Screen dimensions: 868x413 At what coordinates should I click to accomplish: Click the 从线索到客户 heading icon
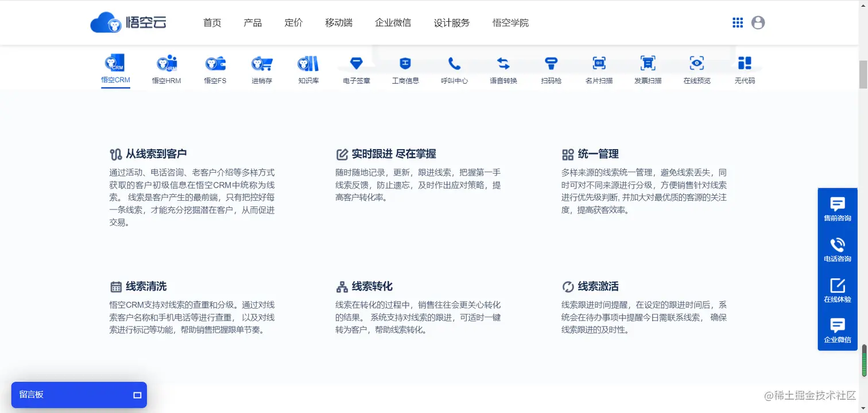[115, 154]
